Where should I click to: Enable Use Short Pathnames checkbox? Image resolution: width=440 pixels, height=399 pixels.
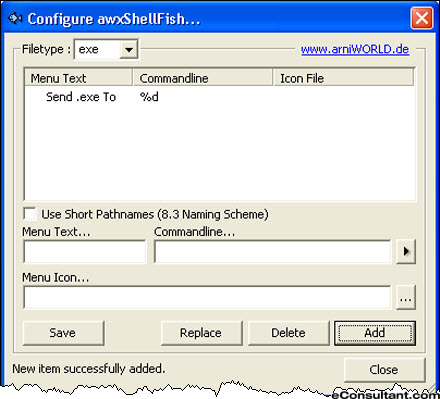tap(30, 214)
